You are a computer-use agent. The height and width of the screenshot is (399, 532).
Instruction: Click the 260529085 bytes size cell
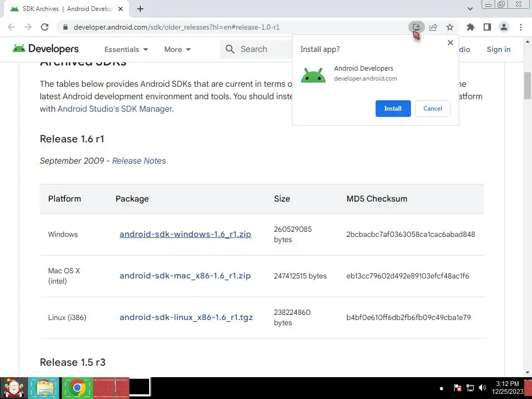[x=292, y=234]
